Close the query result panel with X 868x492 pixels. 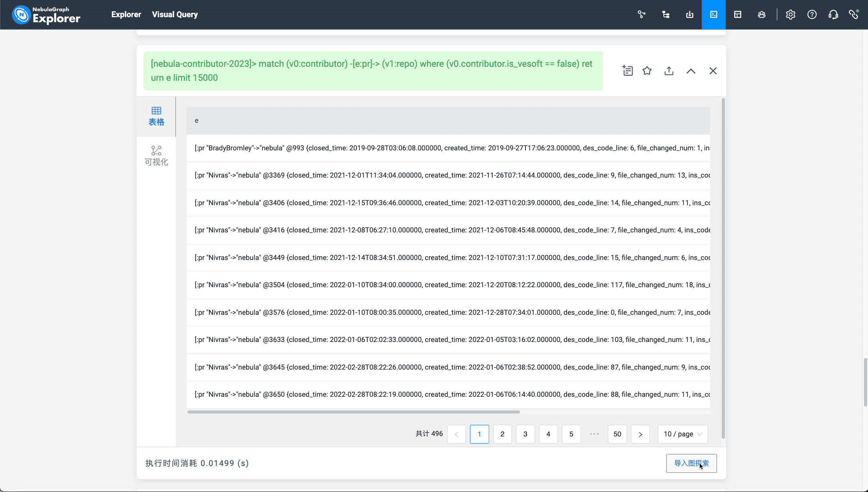(713, 71)
